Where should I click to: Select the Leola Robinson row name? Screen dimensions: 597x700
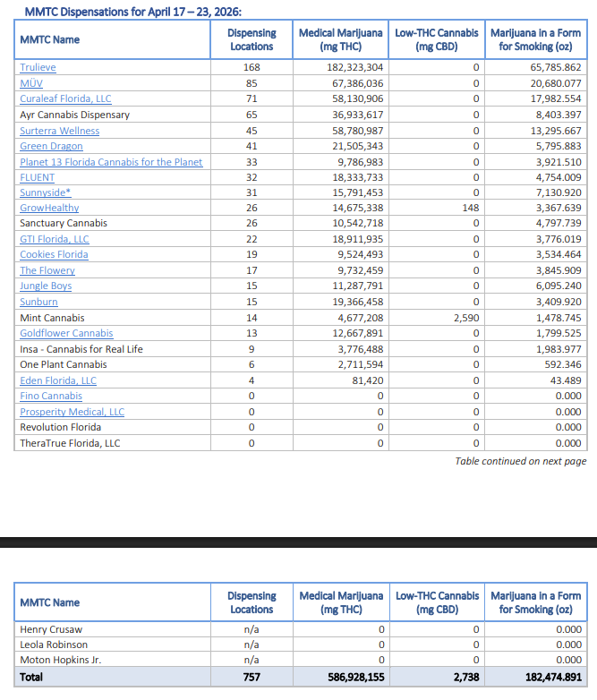pyautogui.click(x=54, y=645)
